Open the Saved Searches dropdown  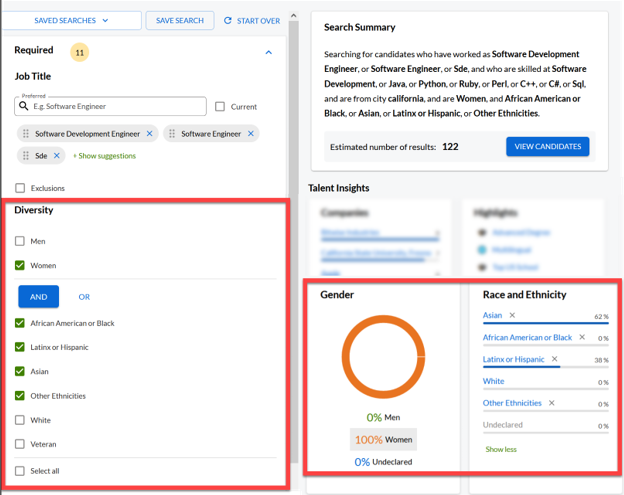pyautogui.click(x=71, y=20)
